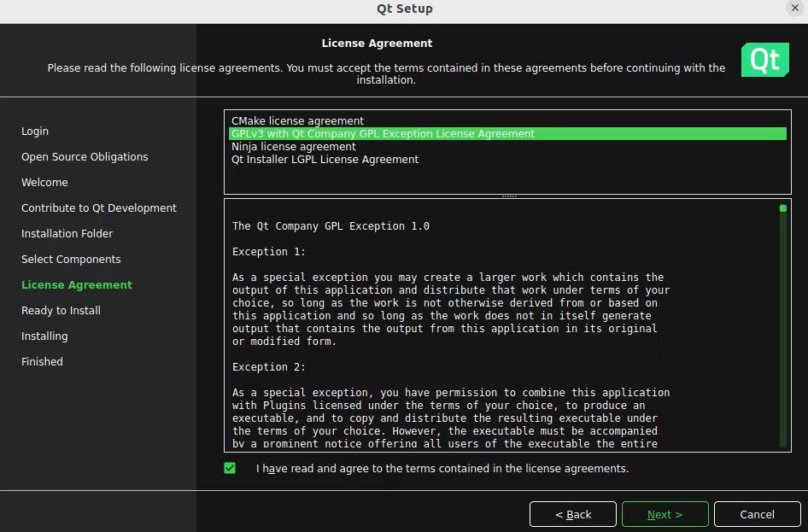Select Qt Installer LGPL License Agreement
808x532 pixels.
507,160
